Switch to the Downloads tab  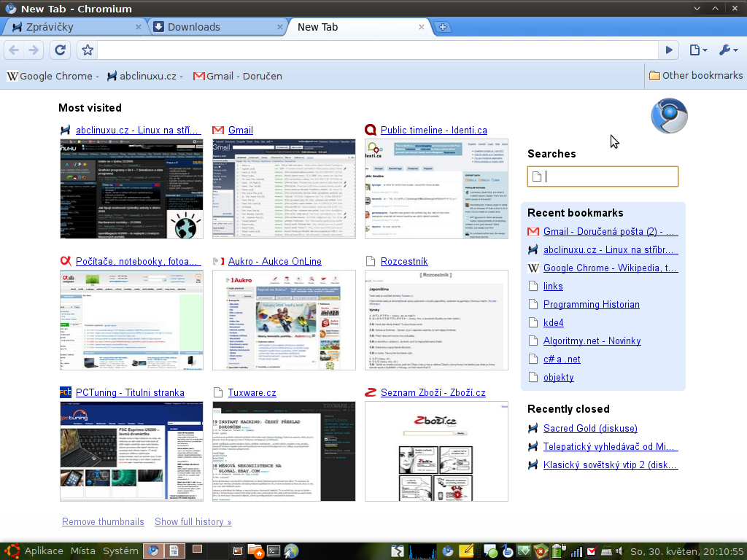[217, 27]
